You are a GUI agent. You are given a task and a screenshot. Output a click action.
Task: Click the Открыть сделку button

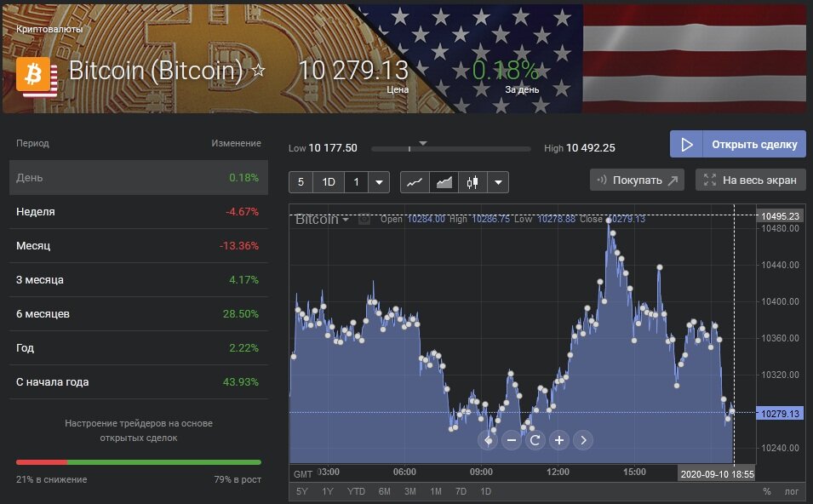tap(737, 144)
